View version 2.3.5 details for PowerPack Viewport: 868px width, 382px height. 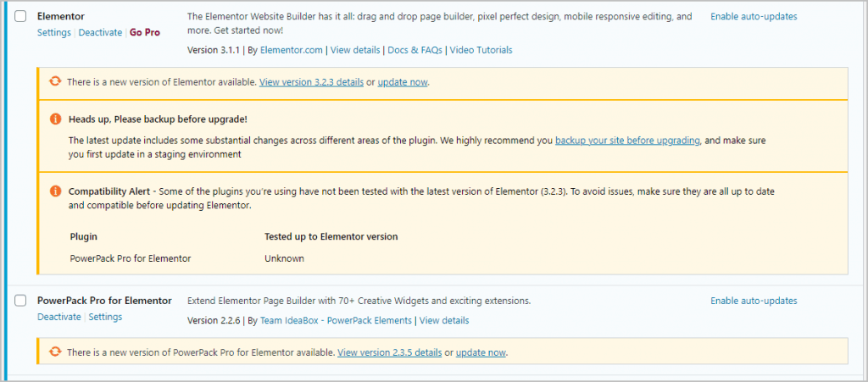click(389, 352)
